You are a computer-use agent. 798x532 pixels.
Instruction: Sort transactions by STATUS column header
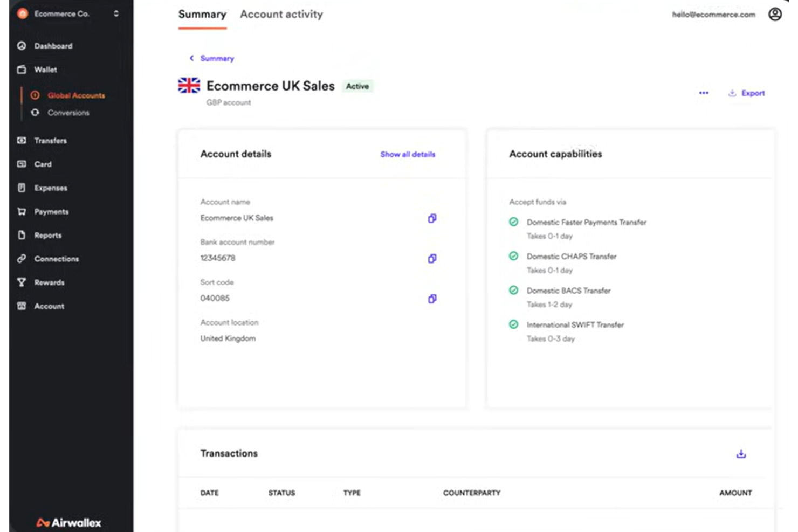pyautogui.click(x=281, y=493)
